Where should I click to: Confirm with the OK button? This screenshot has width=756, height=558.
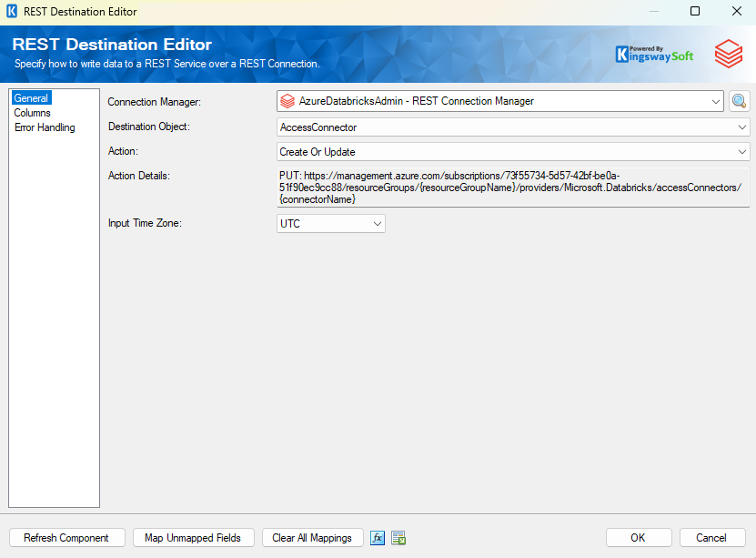click(639, 538)
